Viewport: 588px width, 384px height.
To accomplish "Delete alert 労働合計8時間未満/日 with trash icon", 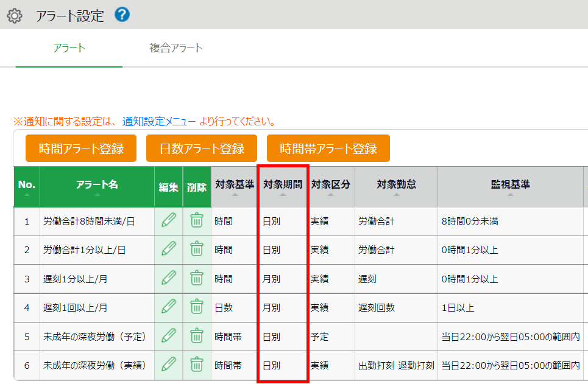I will 197,221.
